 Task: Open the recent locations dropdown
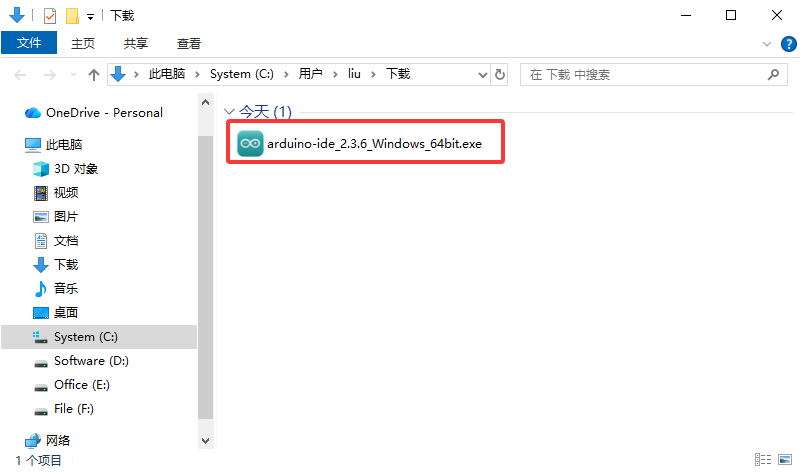73,75
